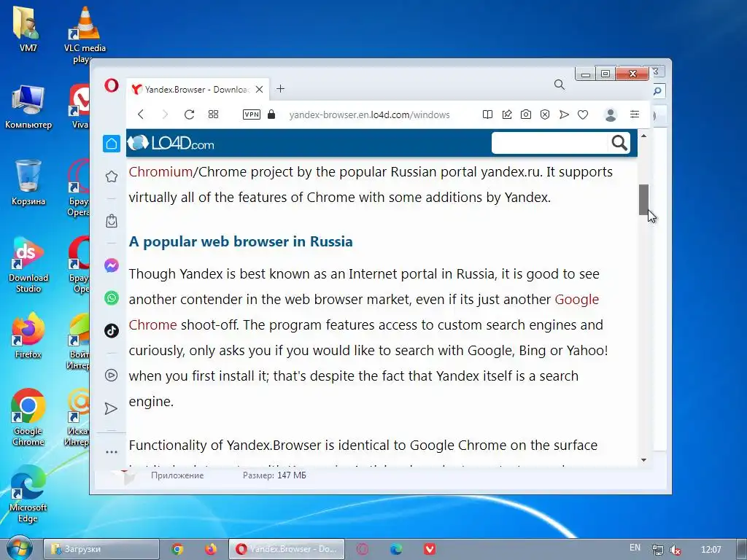This screenshot has height=560, width=747.
Task: Click the LO4D search magnifier button
Action: coord(619,143)
